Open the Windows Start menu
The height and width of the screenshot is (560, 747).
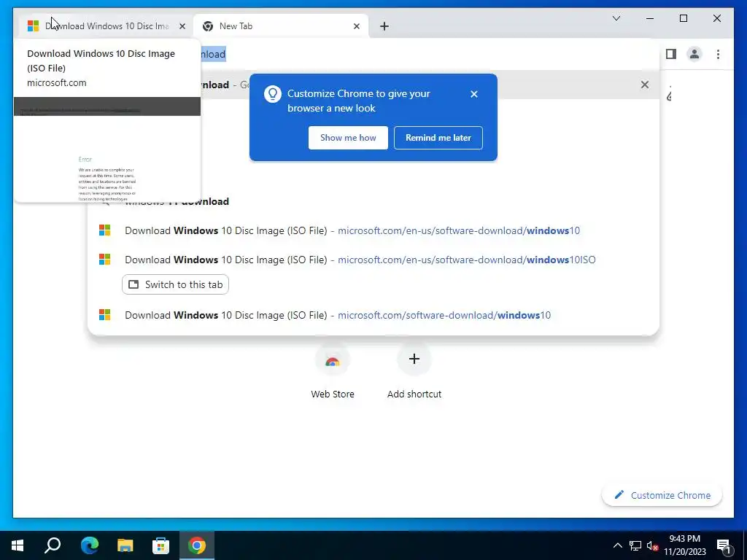click(18, 545)
